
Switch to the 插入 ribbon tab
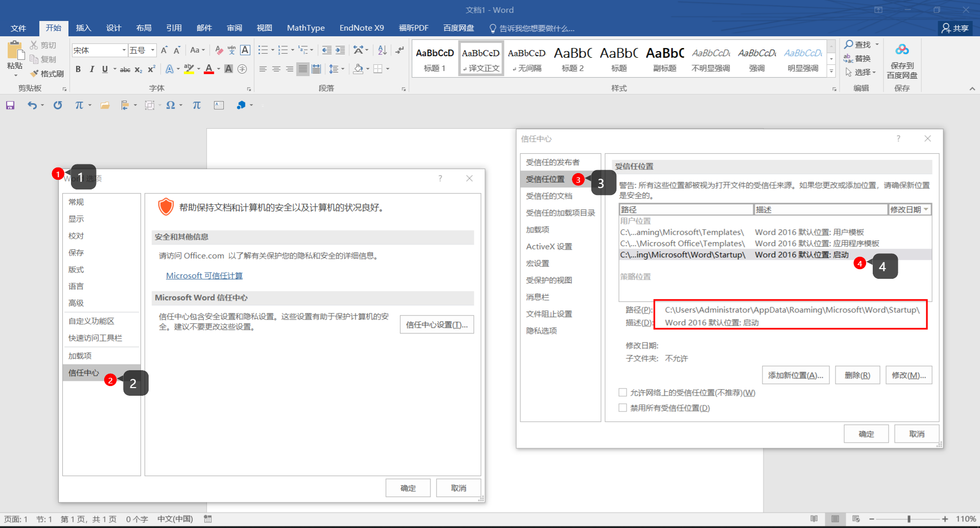84,28
